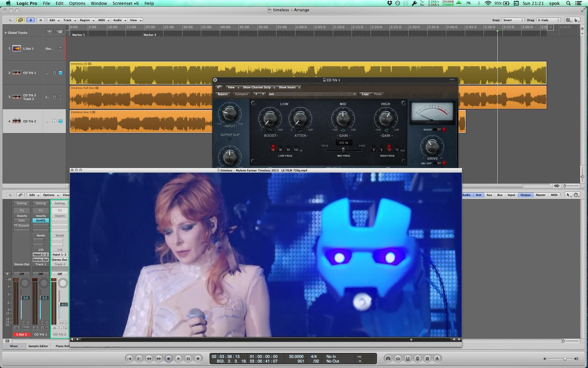Click the plug-in link chain icon
The width and height of the screenshot is (588, 368).
[x=219, y=87]
